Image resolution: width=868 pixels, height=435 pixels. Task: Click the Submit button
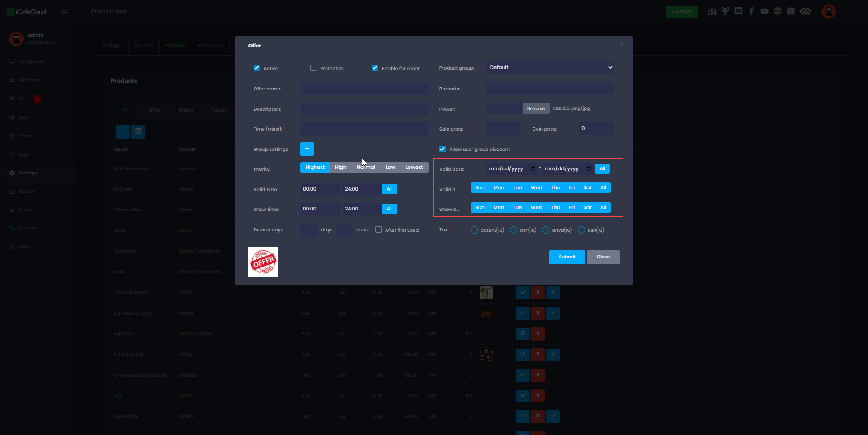567,257
